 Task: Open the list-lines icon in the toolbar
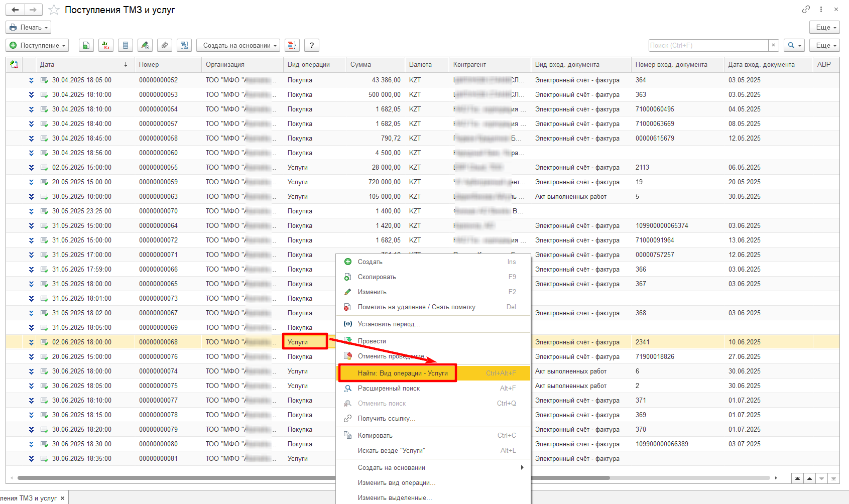[126, 45]
